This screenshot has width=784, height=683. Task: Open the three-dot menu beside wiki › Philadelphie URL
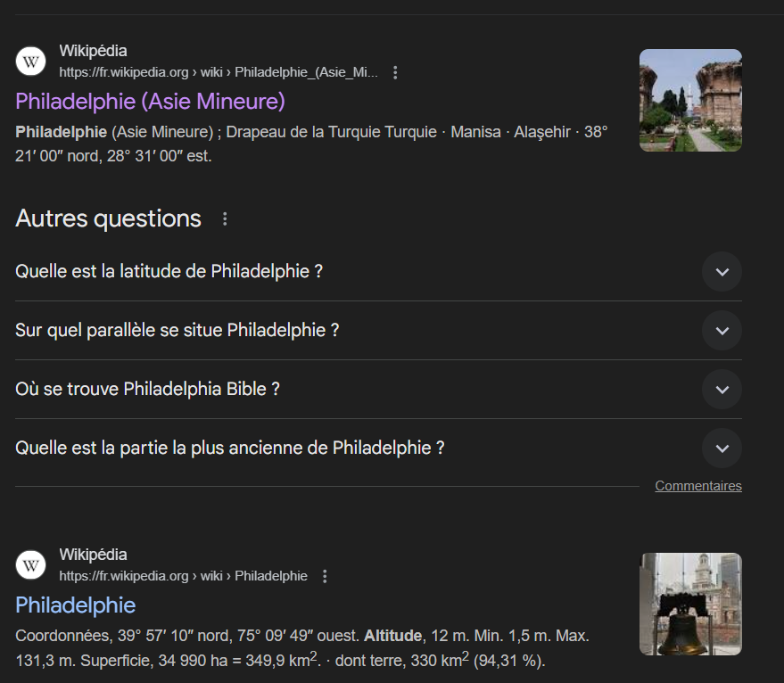(325, 577)
